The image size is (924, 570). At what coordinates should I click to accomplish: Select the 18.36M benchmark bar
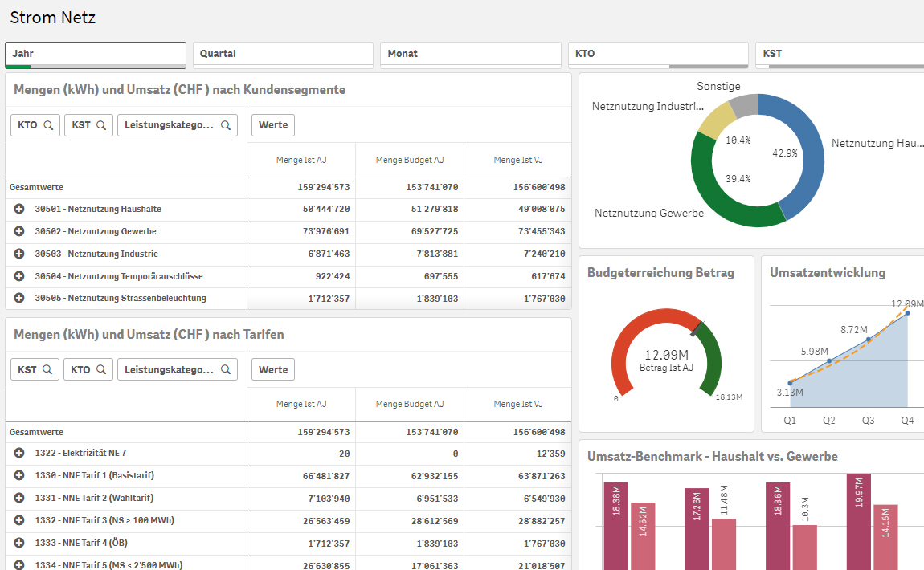coord(778,526)
